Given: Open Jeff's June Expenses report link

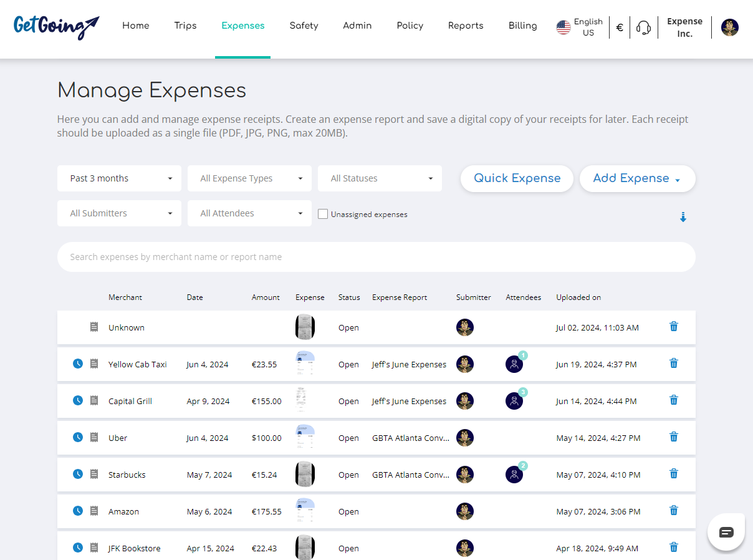Looking at the screenshot, I should pyautogui.click(x=408, y=364).
